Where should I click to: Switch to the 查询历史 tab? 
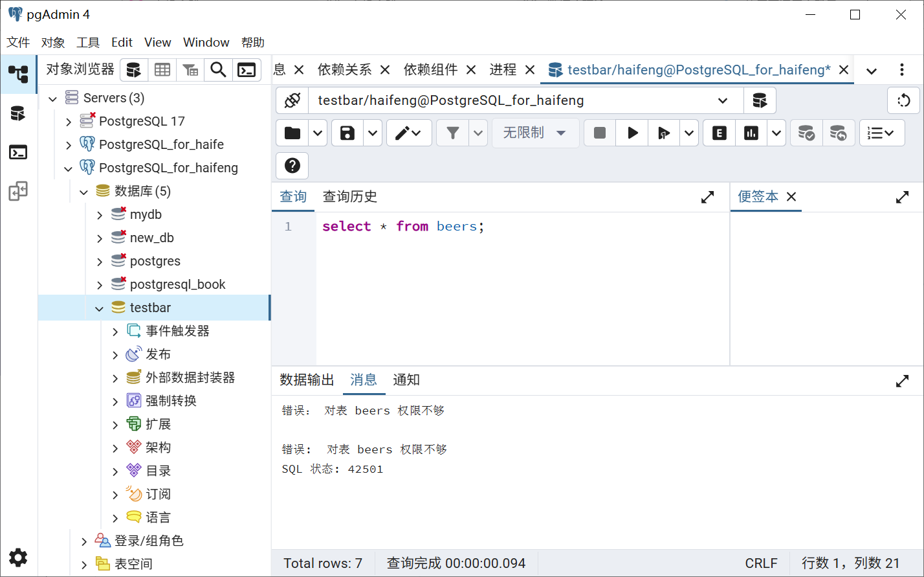pos(349,197)
